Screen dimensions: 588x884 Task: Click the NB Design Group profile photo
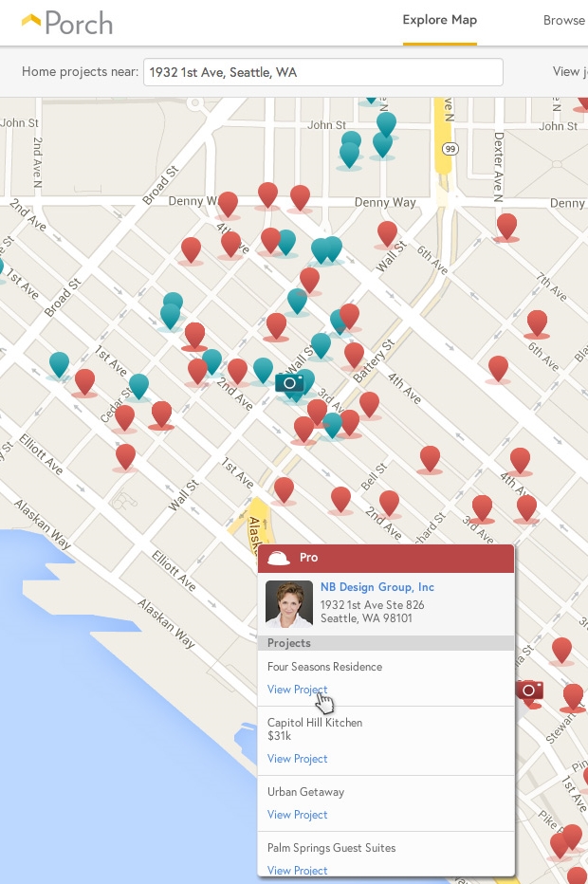pyautogui.click(x=289, y=603)
